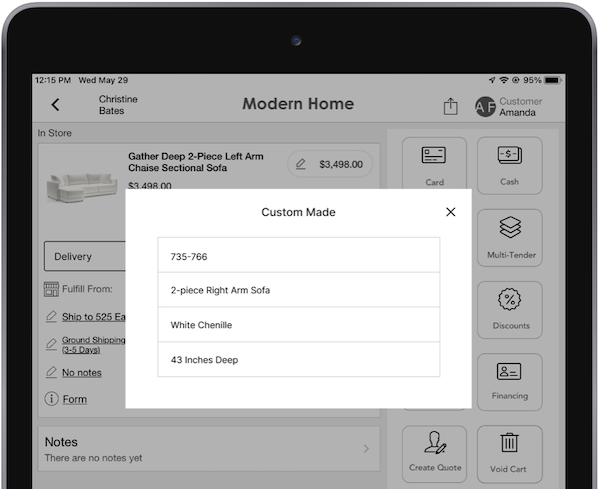This screenshot has height=489, width=600.
Task: Edit the $3,498.00 price
Action: click(330, 164)
